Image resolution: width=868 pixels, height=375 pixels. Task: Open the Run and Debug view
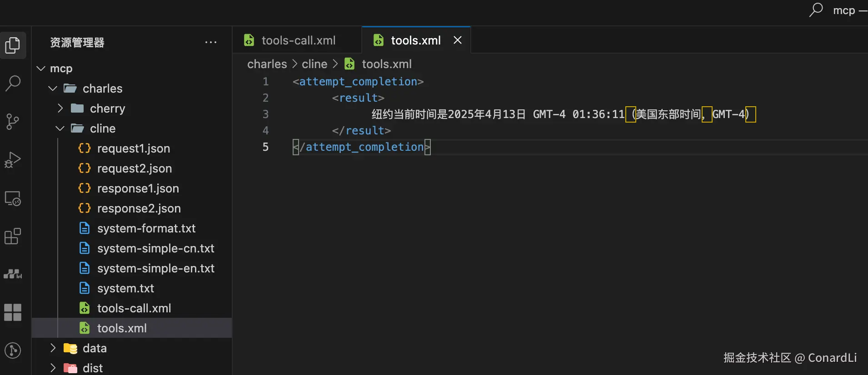point(13,160)
